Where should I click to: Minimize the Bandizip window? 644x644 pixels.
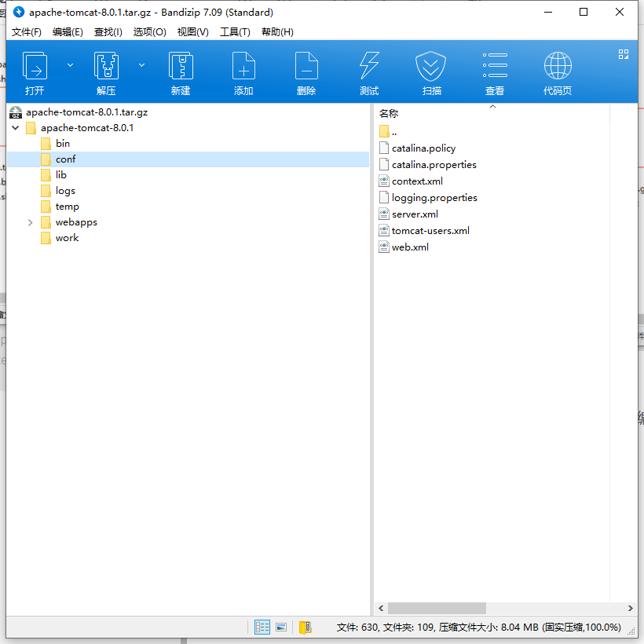tap(548, 13)
